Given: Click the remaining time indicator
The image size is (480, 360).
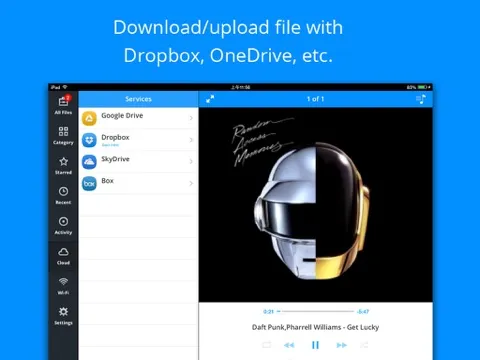Looking at the screenshot, I should (363, 312).
